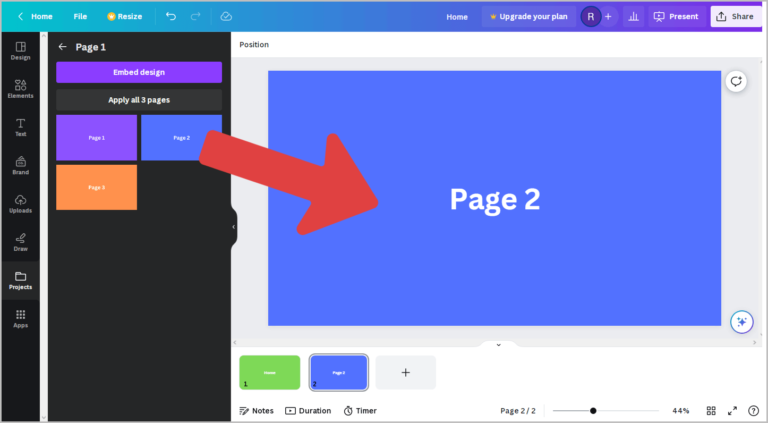This screenshot has width=768, height=423.
Task: Click the canvas horizontal scrollbar
Action: 495,342
